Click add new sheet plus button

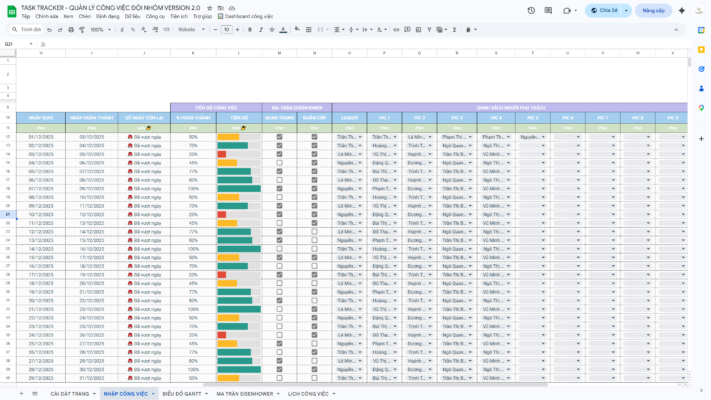point(21,394)
